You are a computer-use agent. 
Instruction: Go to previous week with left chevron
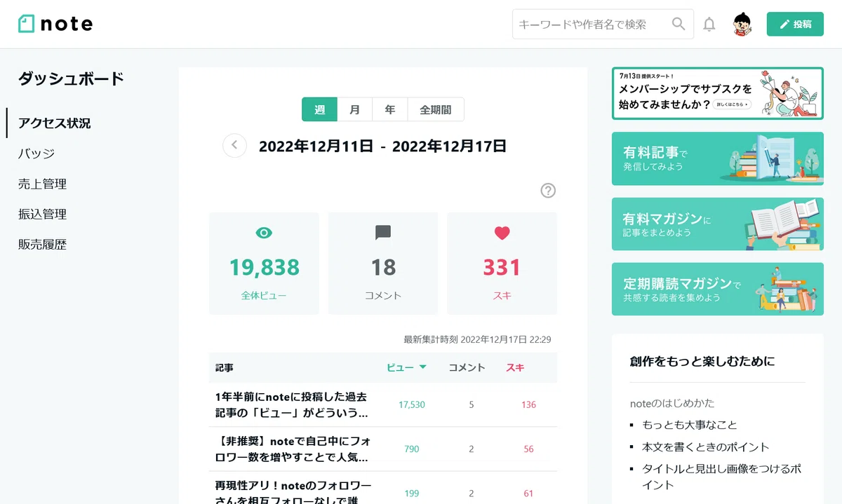(234, 146)
